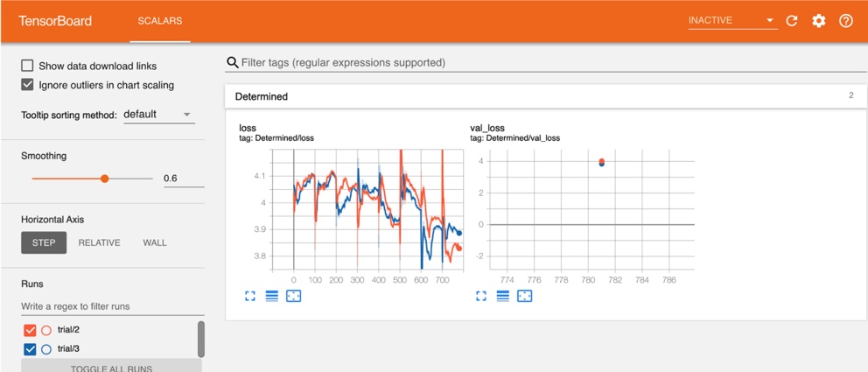Click the tag count 2 in Determined header
Viewport: 868px width, 372px height.
[x=850, y=95]
